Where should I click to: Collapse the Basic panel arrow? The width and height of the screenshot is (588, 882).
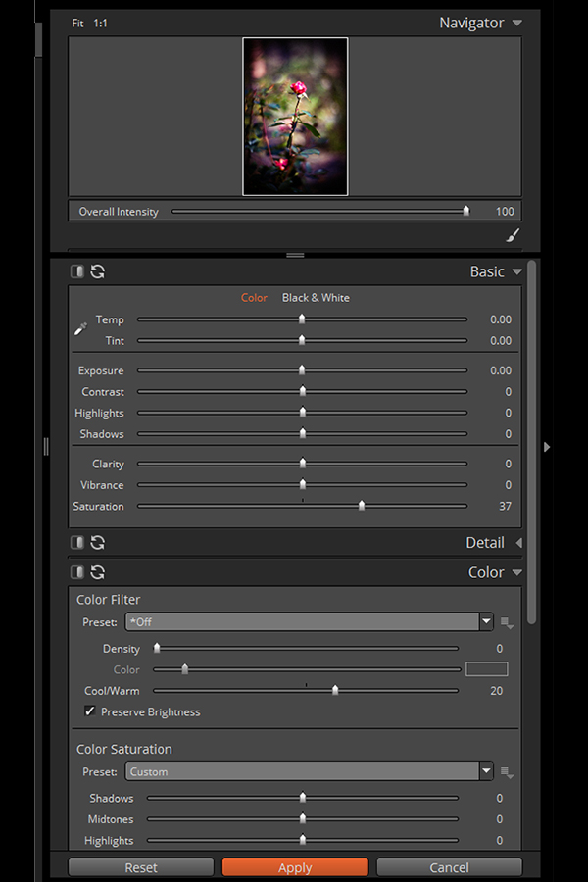pos(517,271)
